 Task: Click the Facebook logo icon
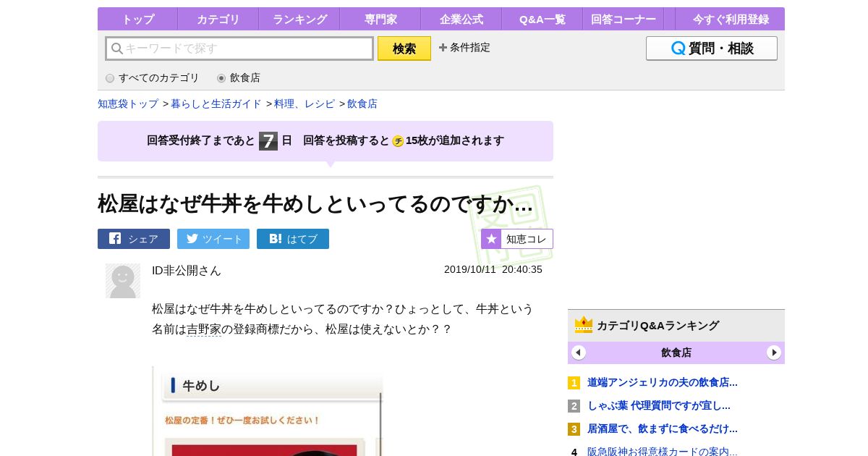pyautogui.click(x=115, y=238)
